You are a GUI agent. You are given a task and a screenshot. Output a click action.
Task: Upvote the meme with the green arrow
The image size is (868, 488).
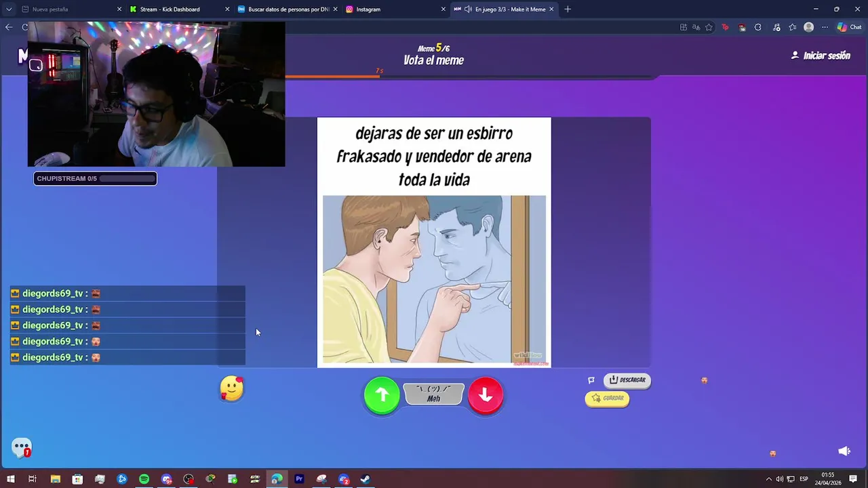coord(382,395)
